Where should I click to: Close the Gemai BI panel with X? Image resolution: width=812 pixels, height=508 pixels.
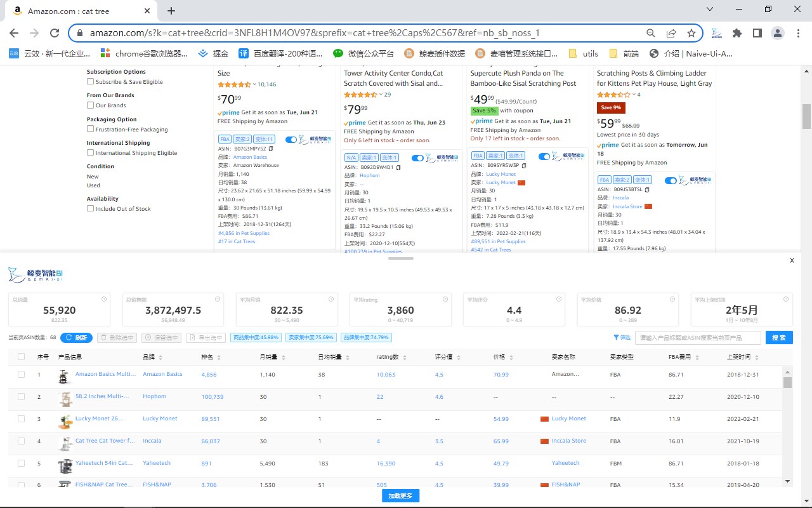point(792,260)
